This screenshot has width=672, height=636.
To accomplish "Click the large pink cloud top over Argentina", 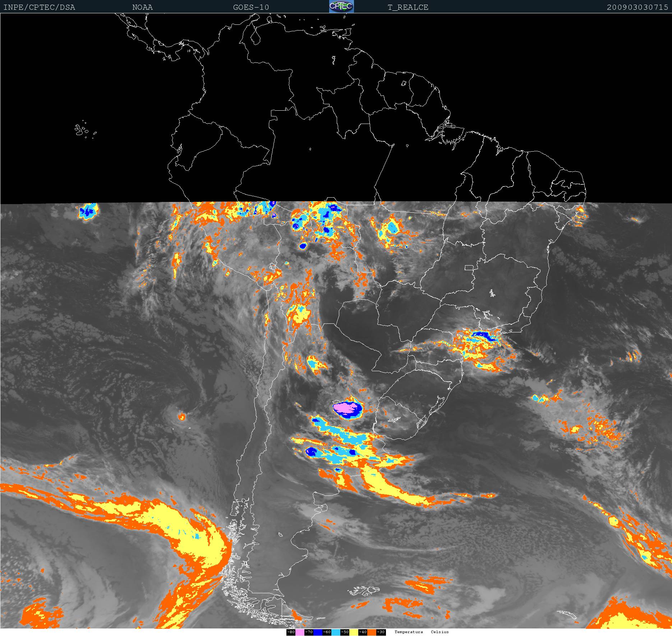I will [x=346, y=408].
